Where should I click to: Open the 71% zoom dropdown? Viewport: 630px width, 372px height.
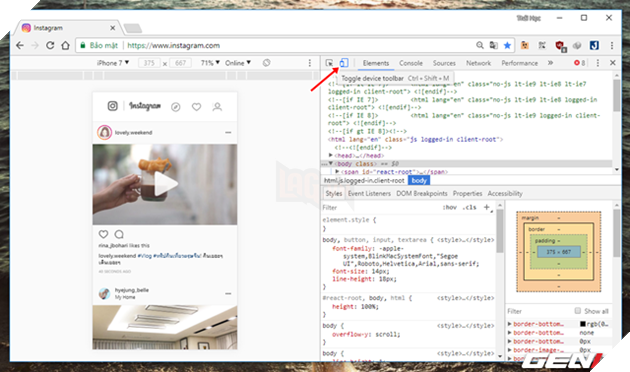pos(210,63)
